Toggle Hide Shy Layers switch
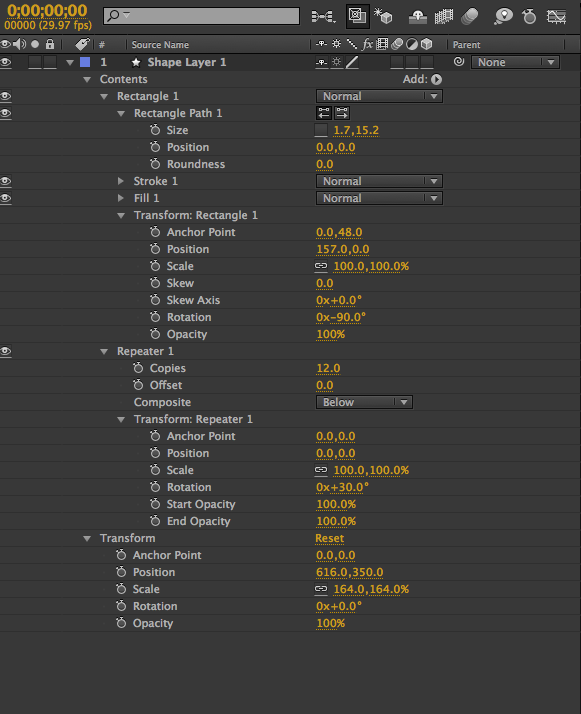 (418, 17)
